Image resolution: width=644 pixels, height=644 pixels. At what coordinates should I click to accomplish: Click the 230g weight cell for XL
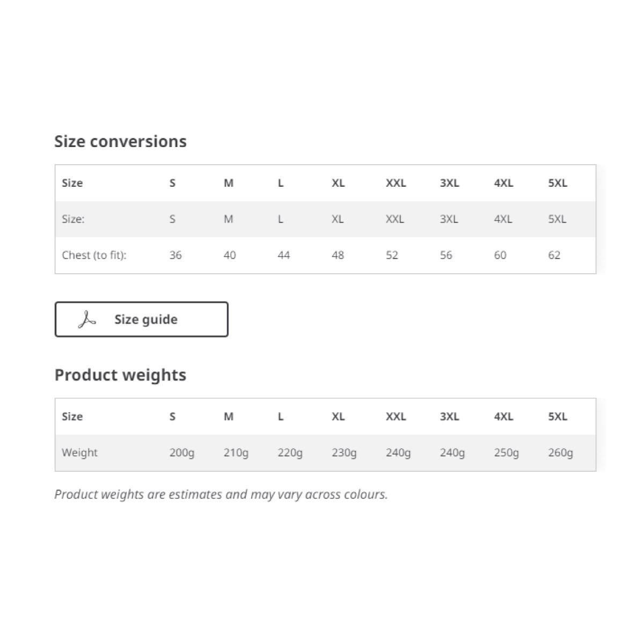point(344,452)
